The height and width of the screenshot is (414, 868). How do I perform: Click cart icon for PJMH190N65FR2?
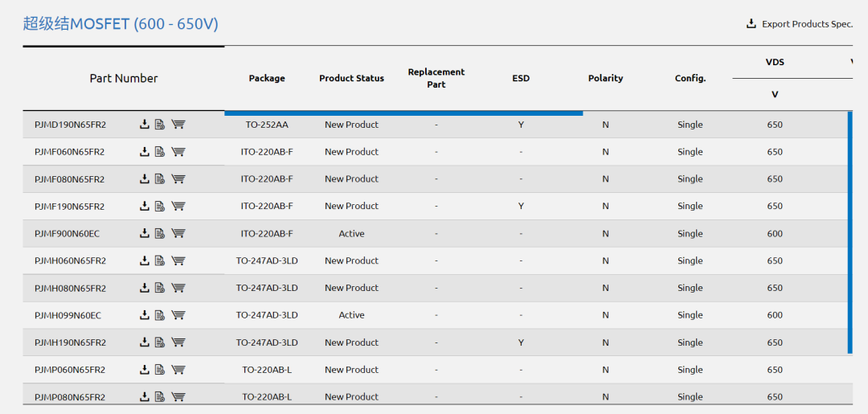click(x=178, y=342)
